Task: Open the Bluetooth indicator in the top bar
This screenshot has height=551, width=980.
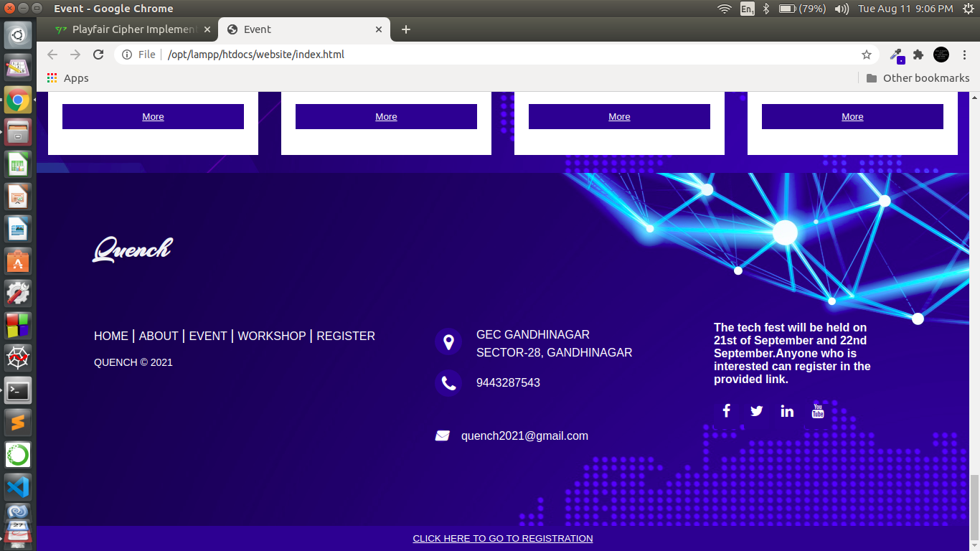Action: (x=765, y=9)
